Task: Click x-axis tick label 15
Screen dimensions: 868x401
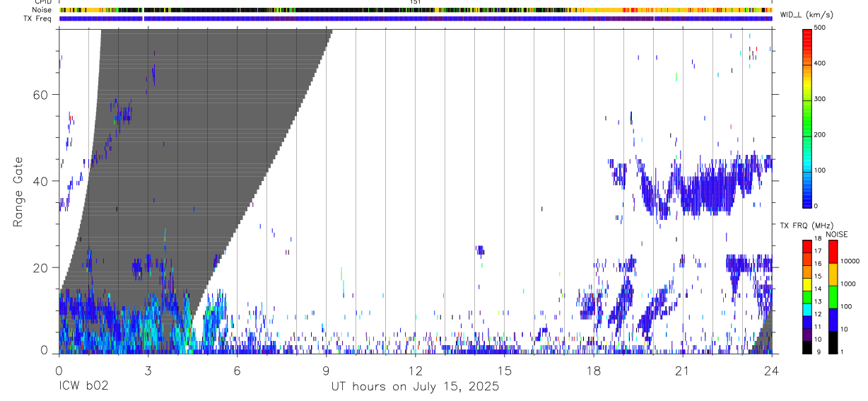Action: 505,370
